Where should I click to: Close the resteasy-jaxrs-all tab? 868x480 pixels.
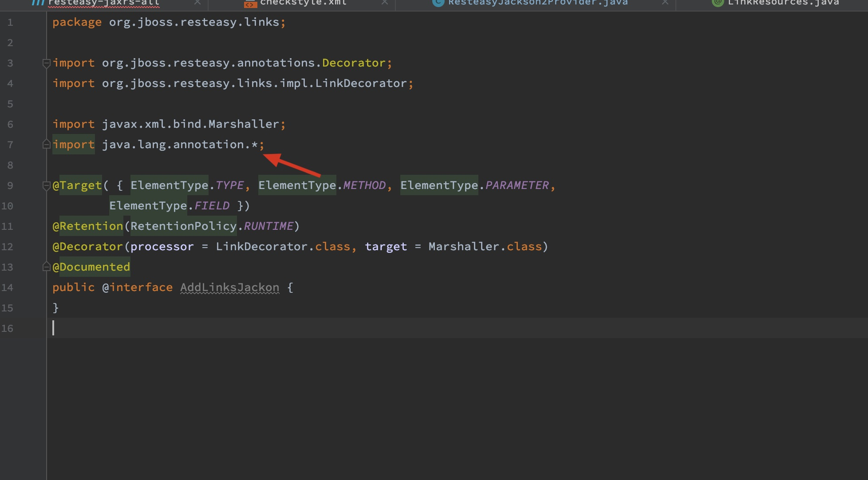coord(197,3)
